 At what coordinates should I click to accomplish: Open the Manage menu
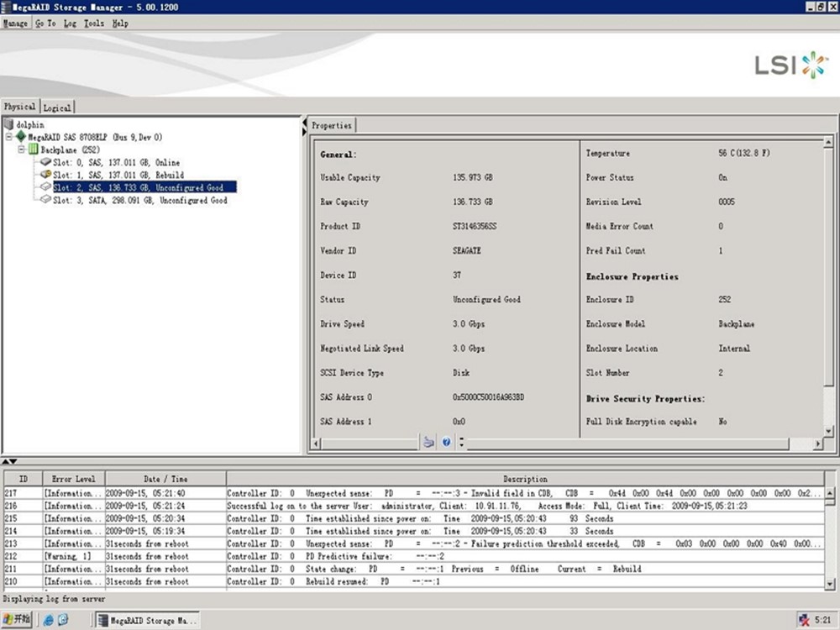15,24
